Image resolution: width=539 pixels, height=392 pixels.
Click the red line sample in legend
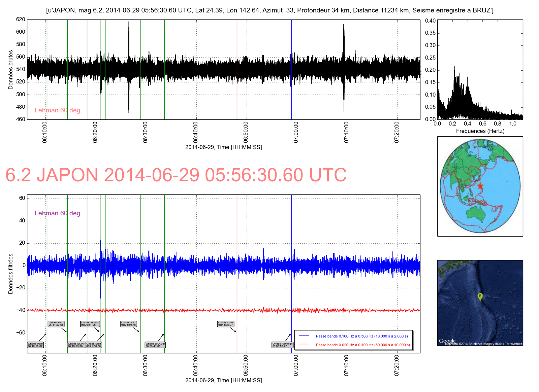coord(304,345)
